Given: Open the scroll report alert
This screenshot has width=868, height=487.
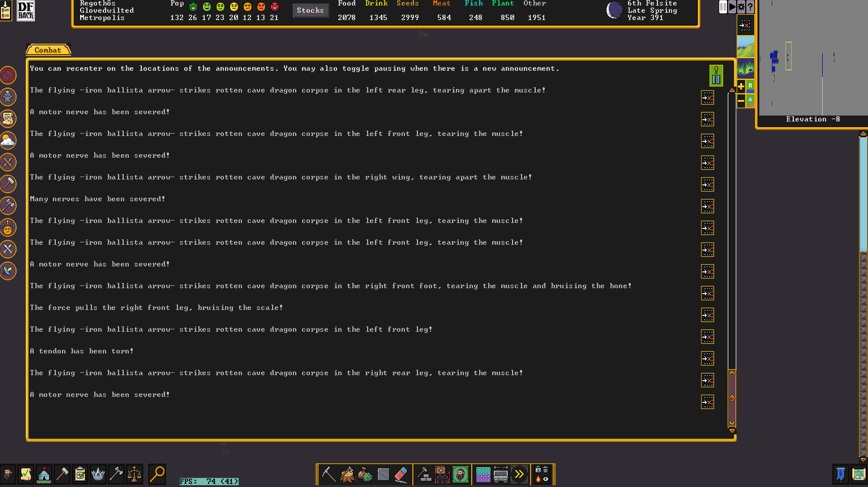Looking at the screenshot, I should (8, 119).
